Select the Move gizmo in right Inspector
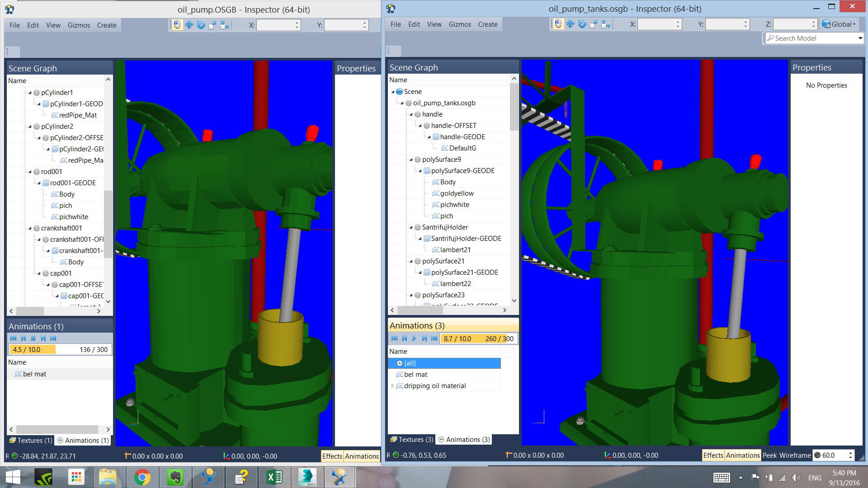The height and width of the screenshot is (488, 868). (570, 24)
